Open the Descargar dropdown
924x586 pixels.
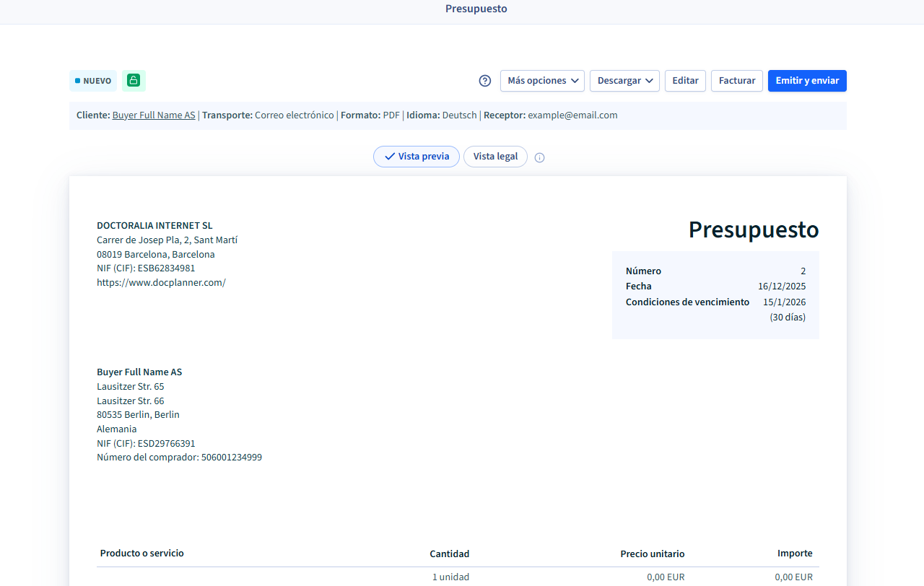tap(624, 81)
